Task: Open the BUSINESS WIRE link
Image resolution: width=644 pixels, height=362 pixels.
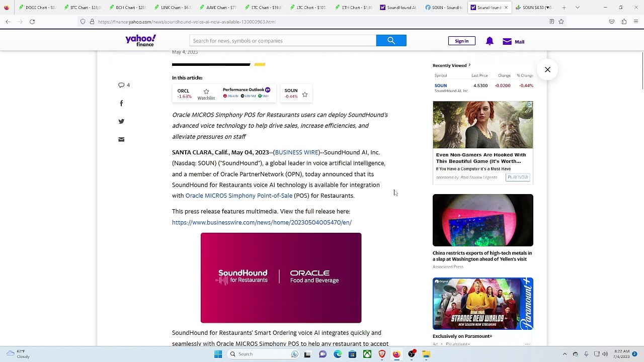Action: (x=296, y=152)
